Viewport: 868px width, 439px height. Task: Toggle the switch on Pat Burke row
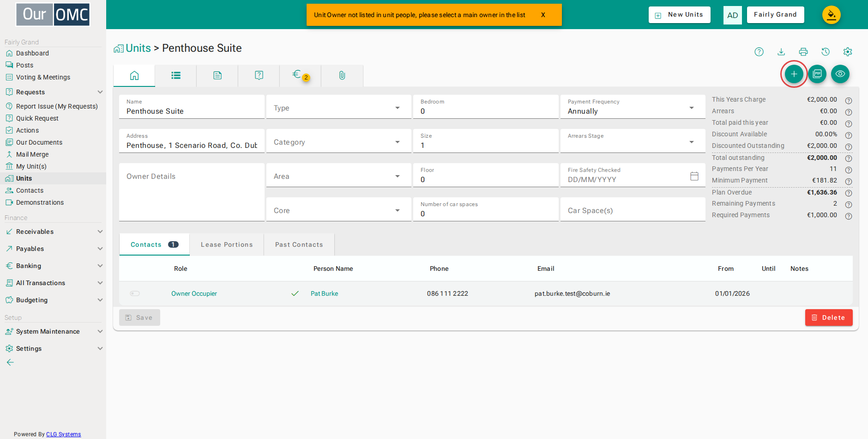point(135,293)
